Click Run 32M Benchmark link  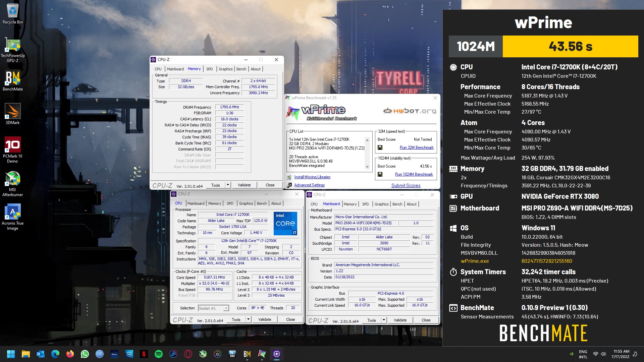[417, 147]
